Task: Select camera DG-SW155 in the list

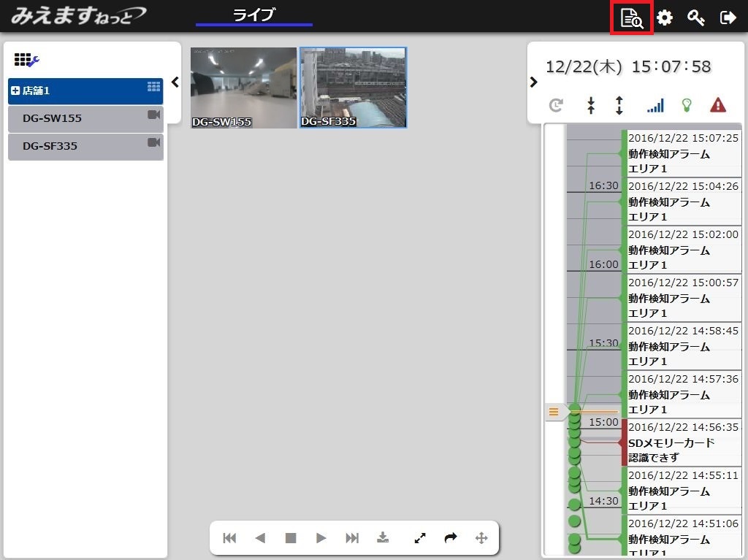Action: pyautogui.click(x=85, y=118)
